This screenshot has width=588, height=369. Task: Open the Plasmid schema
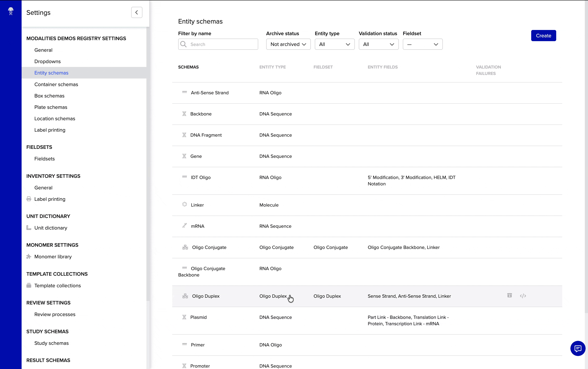pyautogui.click(x=198, y=317)
